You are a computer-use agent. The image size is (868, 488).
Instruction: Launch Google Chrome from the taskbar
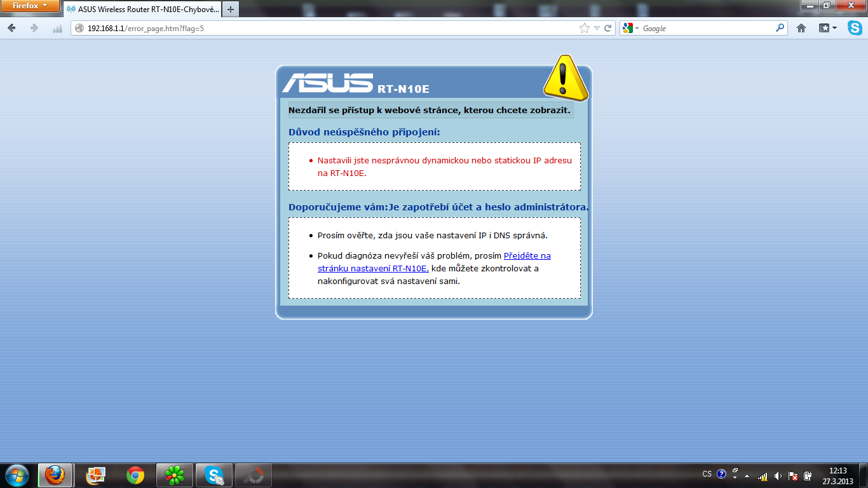point(135,475)
